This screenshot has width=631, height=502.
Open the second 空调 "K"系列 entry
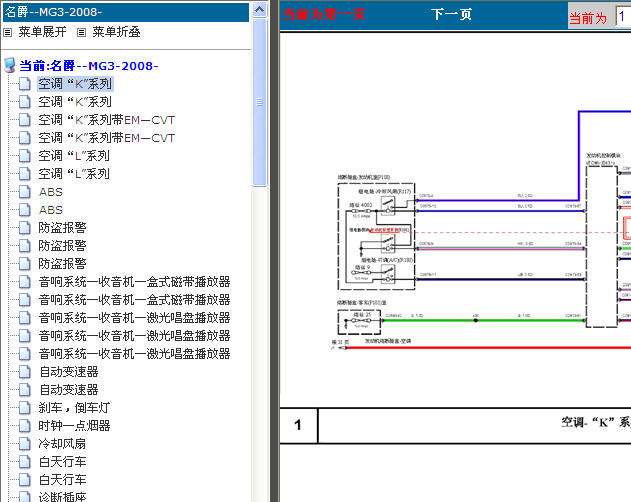75,102
